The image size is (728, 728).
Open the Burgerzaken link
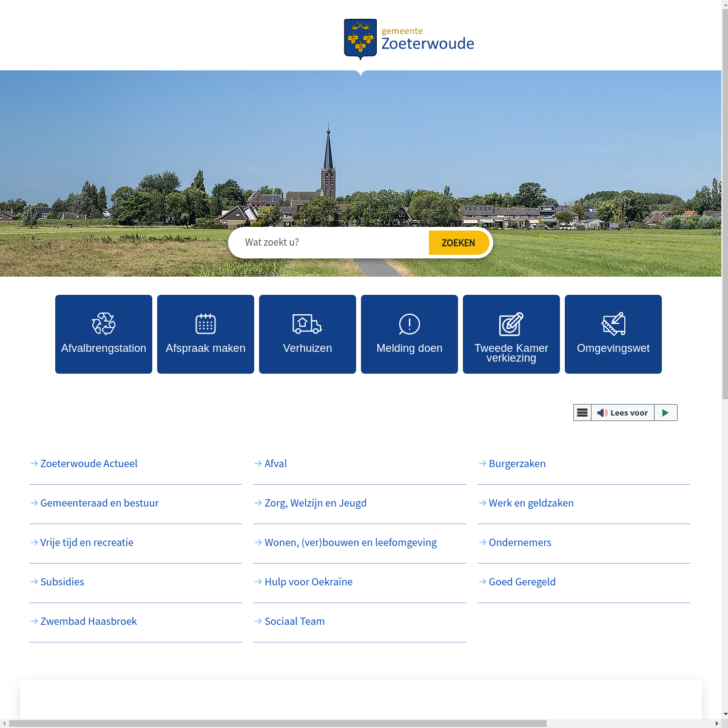point(517,463)
